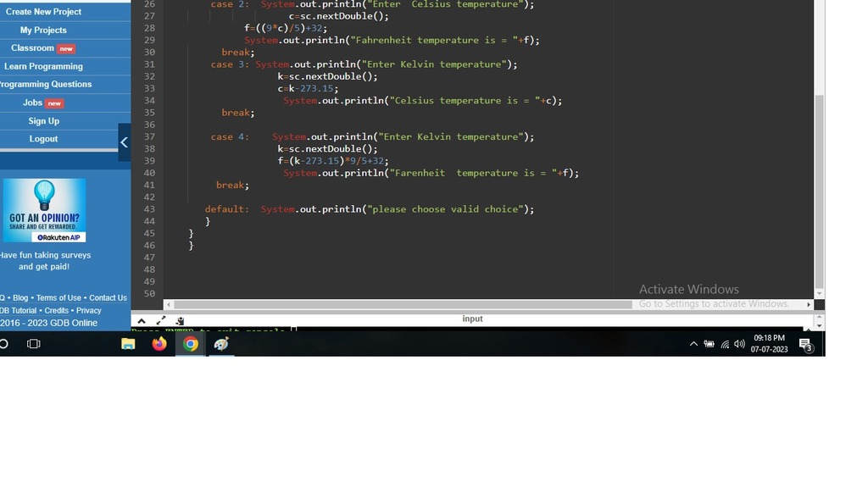Show hidden system tray icons
This screenshot has height=488, width=868.
tap(693, 344)
